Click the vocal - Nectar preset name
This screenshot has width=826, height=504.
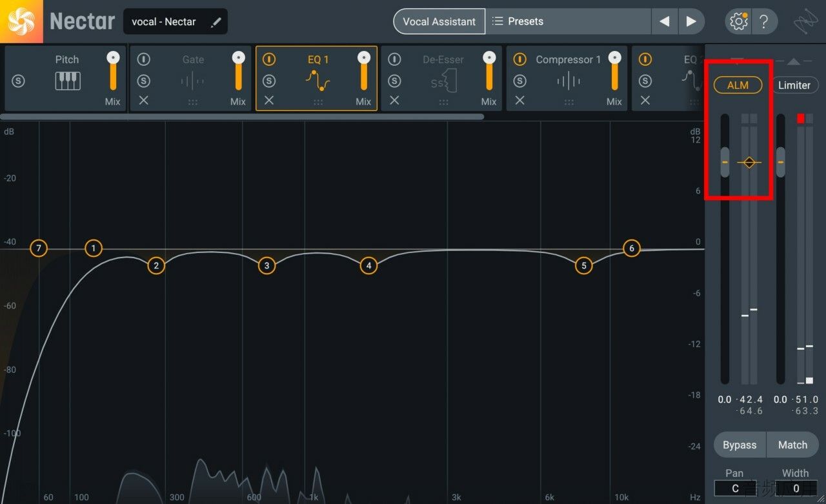(164, 22)
